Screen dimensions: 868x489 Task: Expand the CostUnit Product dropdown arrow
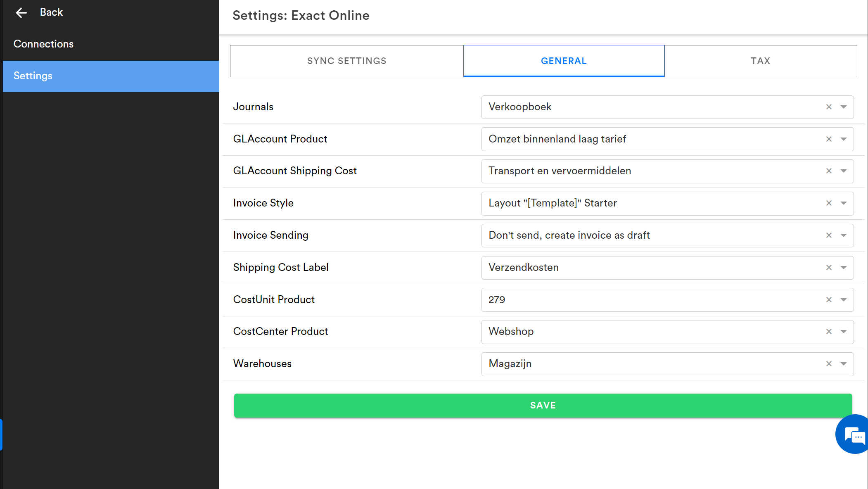(844, 300)
